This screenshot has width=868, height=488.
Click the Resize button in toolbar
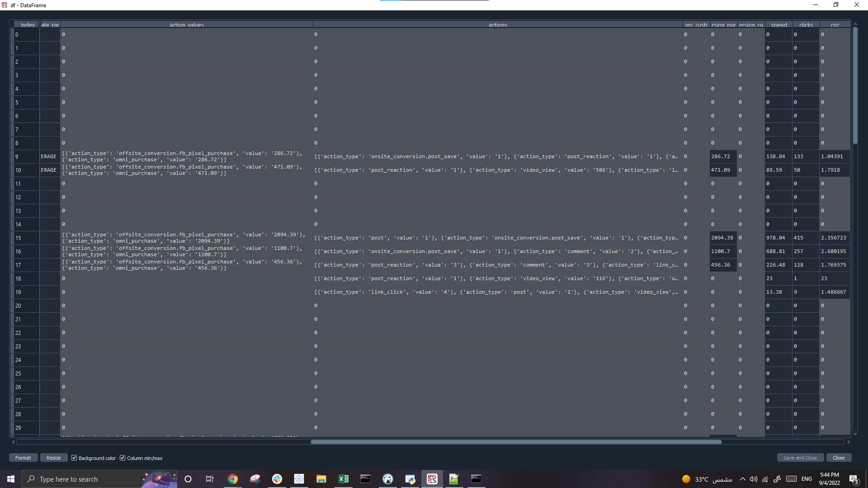point(54,458)
